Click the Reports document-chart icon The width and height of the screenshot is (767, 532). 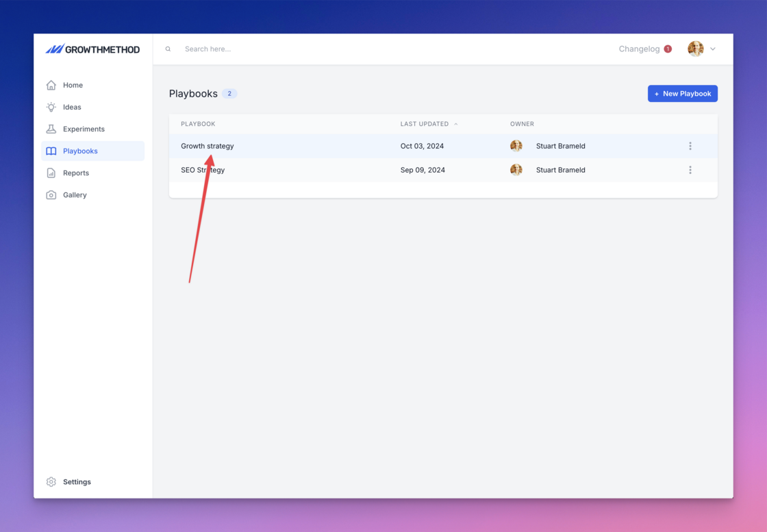click(x=51, y=173)
